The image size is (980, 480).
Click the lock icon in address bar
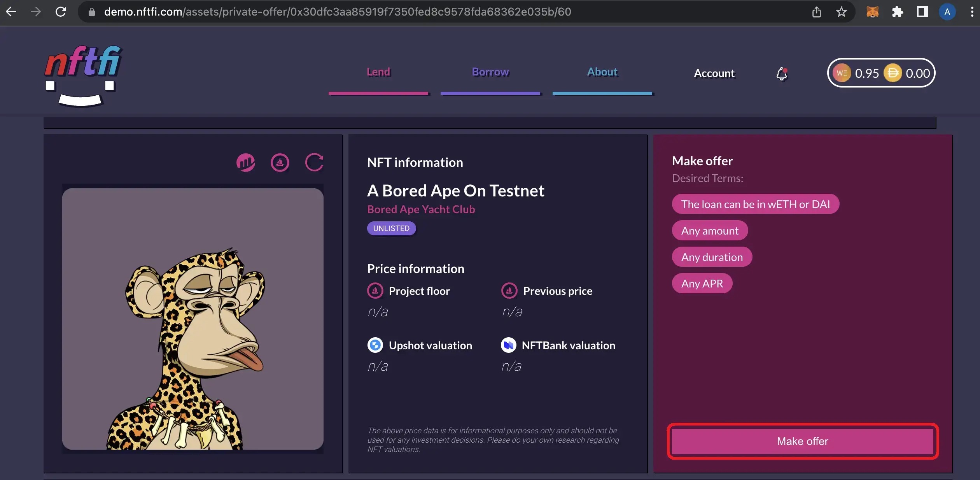tap(91, 12)
